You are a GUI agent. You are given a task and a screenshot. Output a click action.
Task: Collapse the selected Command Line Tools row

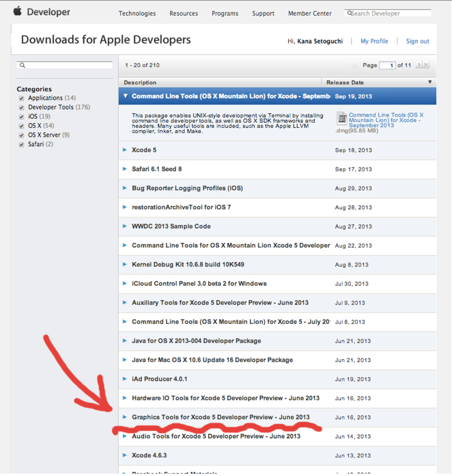126,96
